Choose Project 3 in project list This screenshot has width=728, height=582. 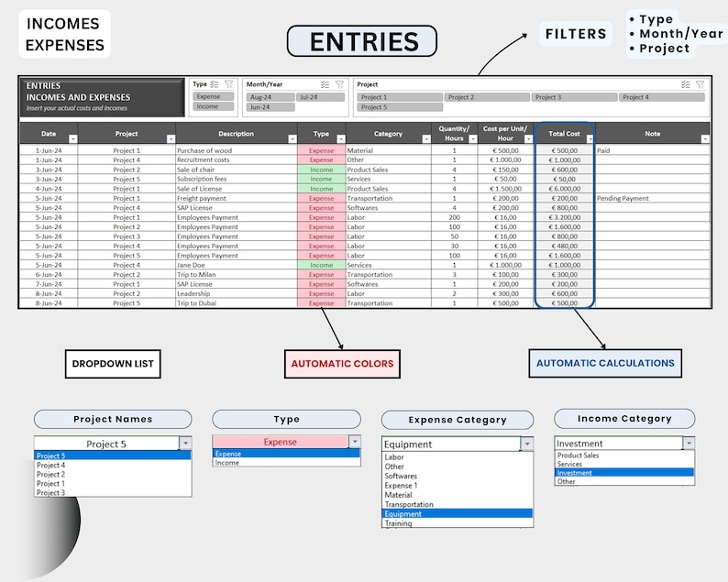click(x=113, y=492)
